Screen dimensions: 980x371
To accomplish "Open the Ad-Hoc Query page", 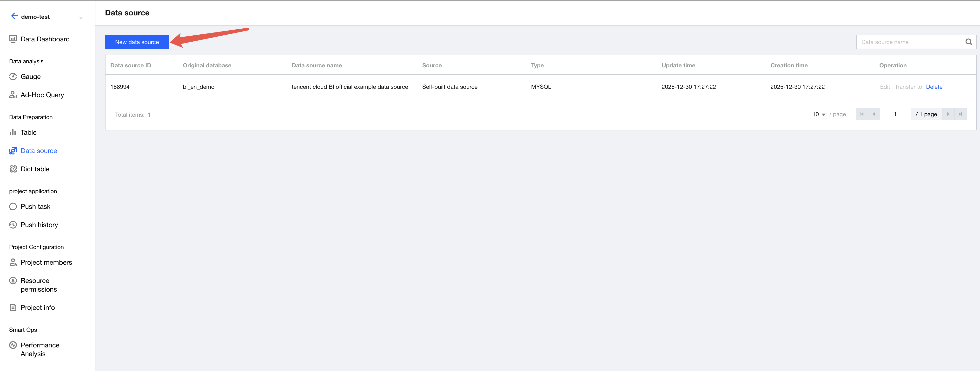I will coord(42,95).
